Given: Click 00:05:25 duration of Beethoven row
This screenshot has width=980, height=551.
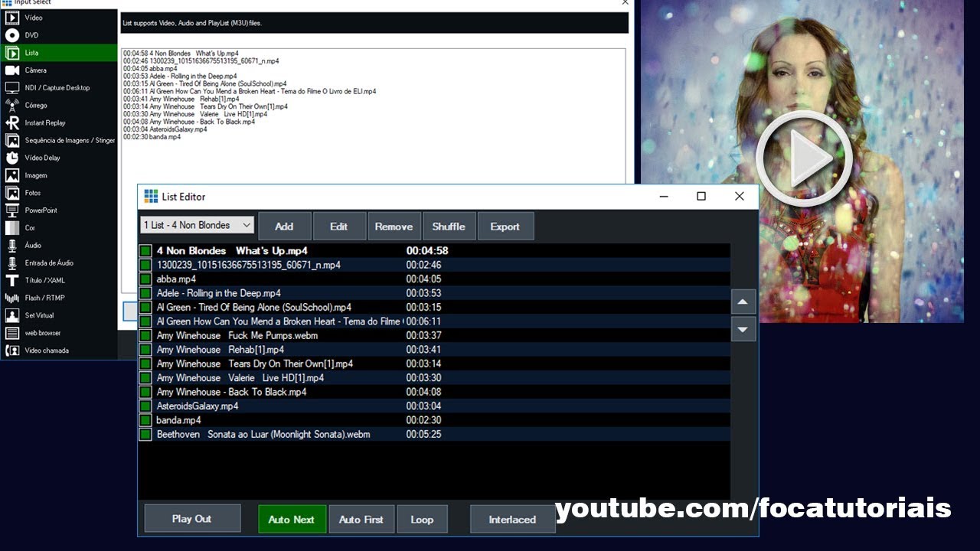Looking at the screenshot, I should [x=423, y=434].
